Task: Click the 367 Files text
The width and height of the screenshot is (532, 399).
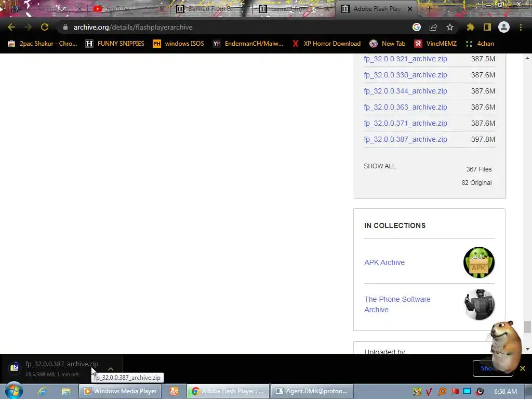Action: point(478,169)
